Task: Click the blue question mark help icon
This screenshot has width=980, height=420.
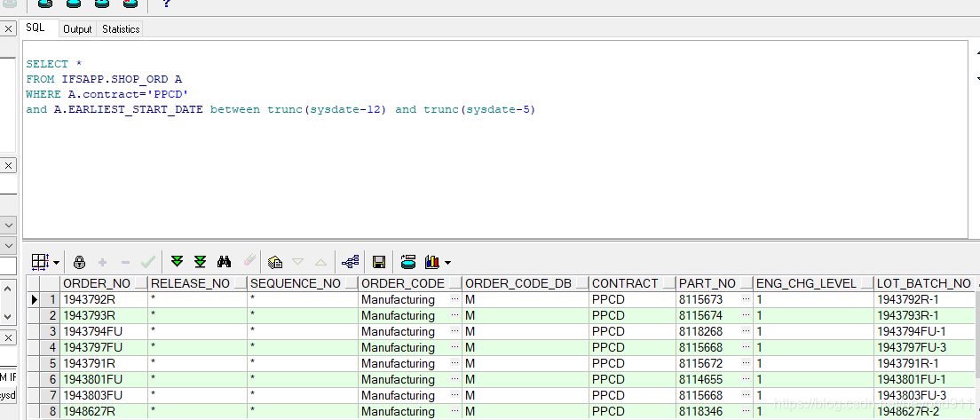Action: (x=166, y=4)
